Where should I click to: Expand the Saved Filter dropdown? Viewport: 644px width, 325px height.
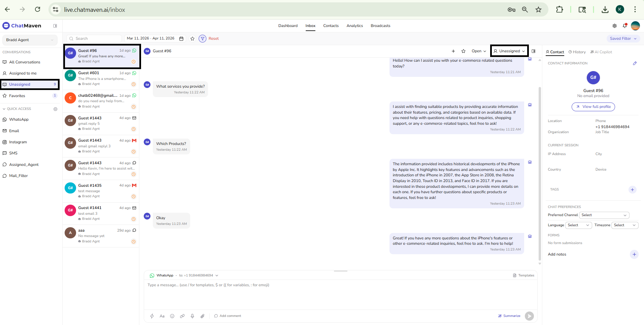pyautogui.click(x=623, y=38)
